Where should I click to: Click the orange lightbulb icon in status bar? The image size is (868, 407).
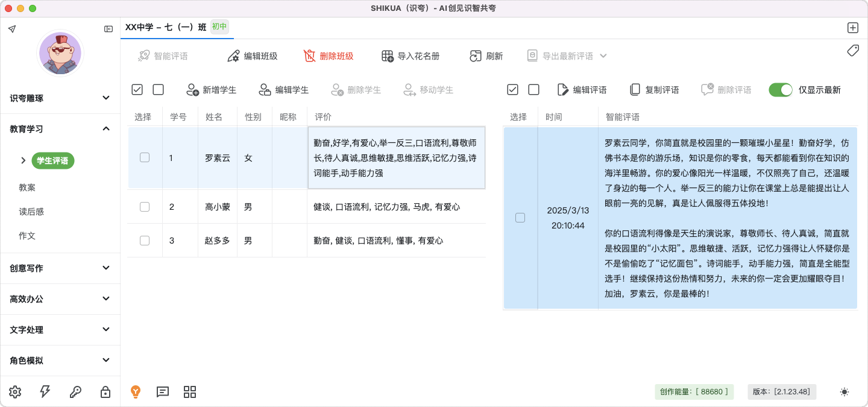coord(136,391)
